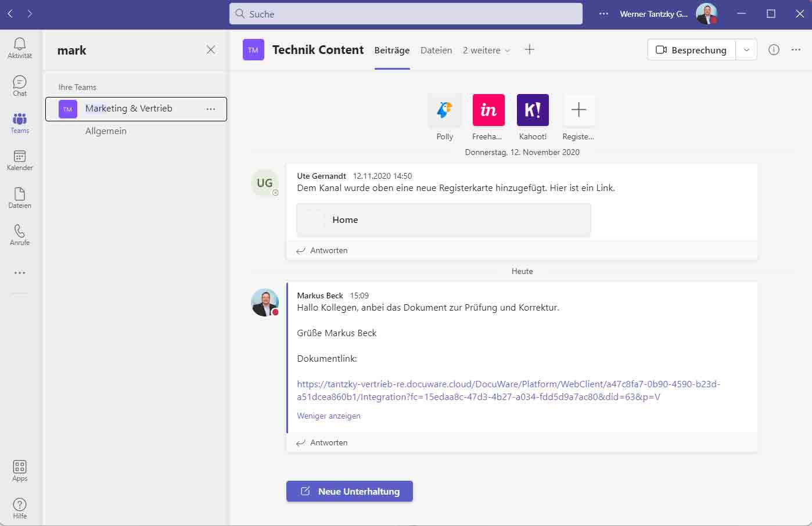Minimize the Teams window
The image size is (812, 526).
(x=742, y=14)
